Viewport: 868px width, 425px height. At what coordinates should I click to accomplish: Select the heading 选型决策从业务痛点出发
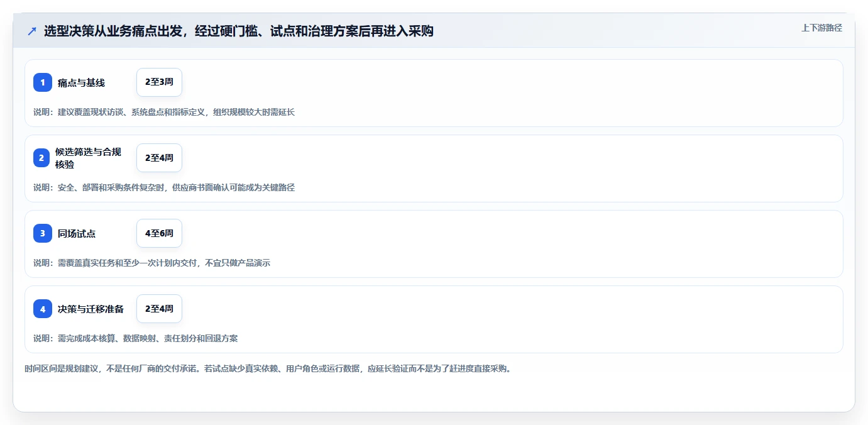[x=239, y=31]
